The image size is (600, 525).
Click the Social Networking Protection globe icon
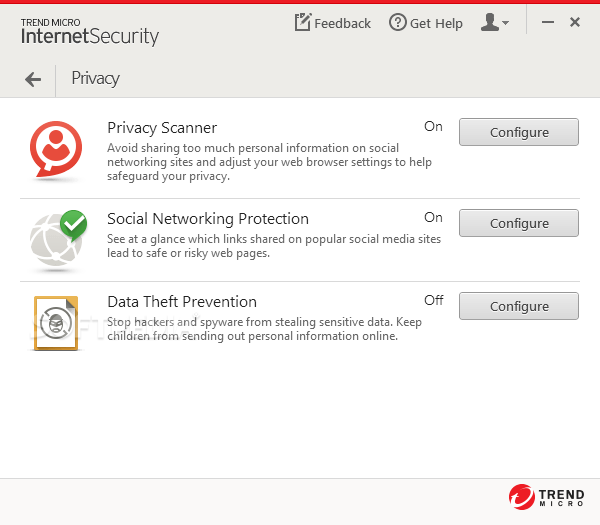click(x=58, y=239)
